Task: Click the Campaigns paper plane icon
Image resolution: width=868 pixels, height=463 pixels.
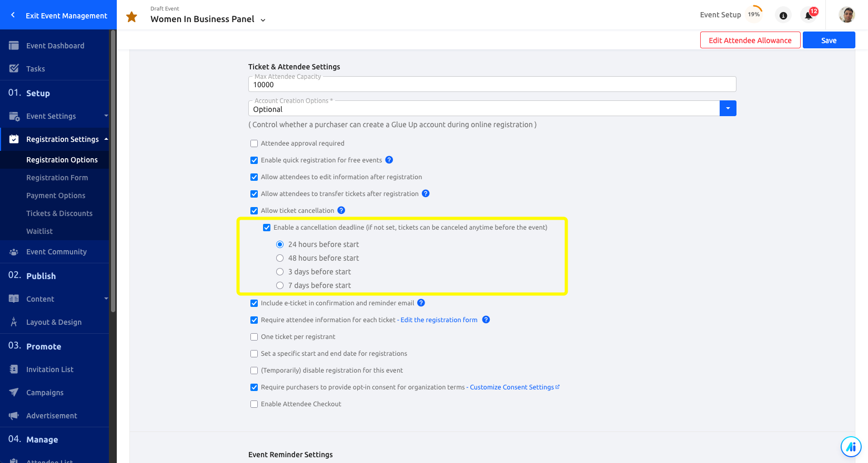Action: click(14, 393)
